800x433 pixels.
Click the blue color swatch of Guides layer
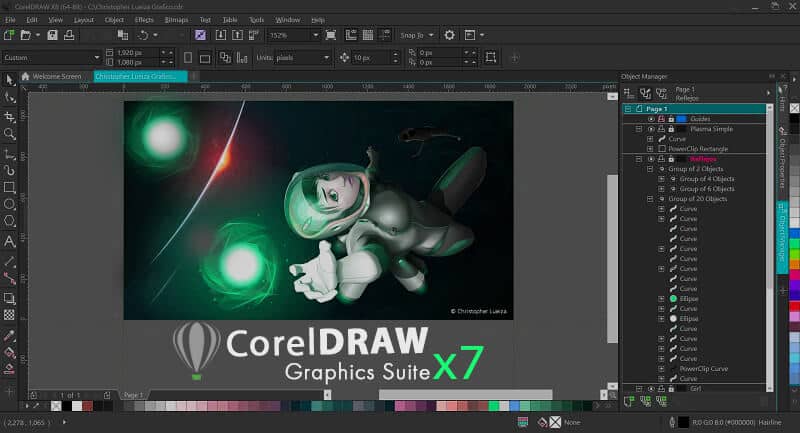pyautogui.click(x=682, y=119)
